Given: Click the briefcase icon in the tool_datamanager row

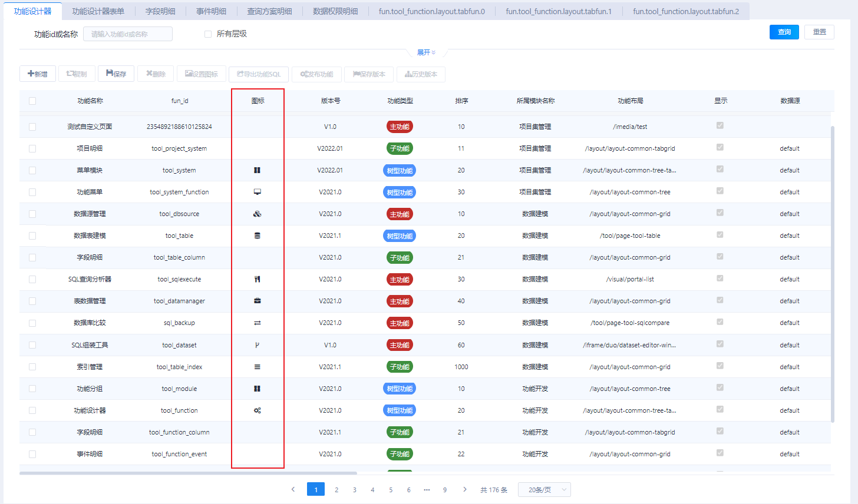Looking at the screenshot, I should coord(257,301).
